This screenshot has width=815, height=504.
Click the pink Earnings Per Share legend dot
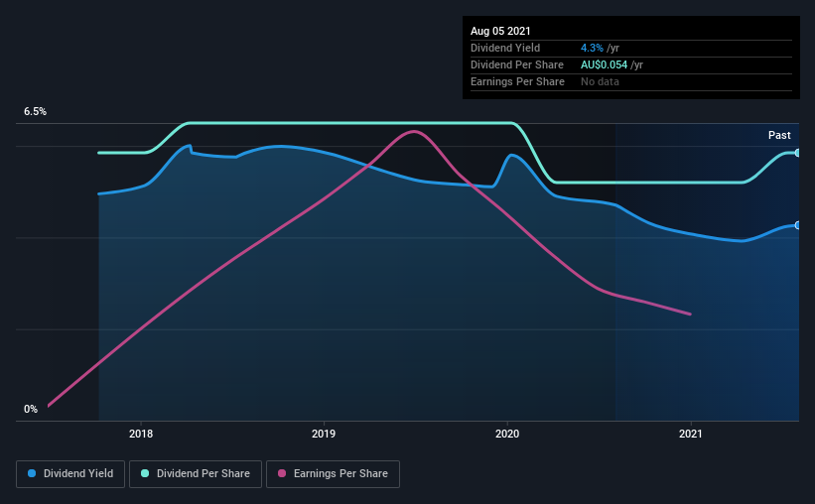click(282, 473)
